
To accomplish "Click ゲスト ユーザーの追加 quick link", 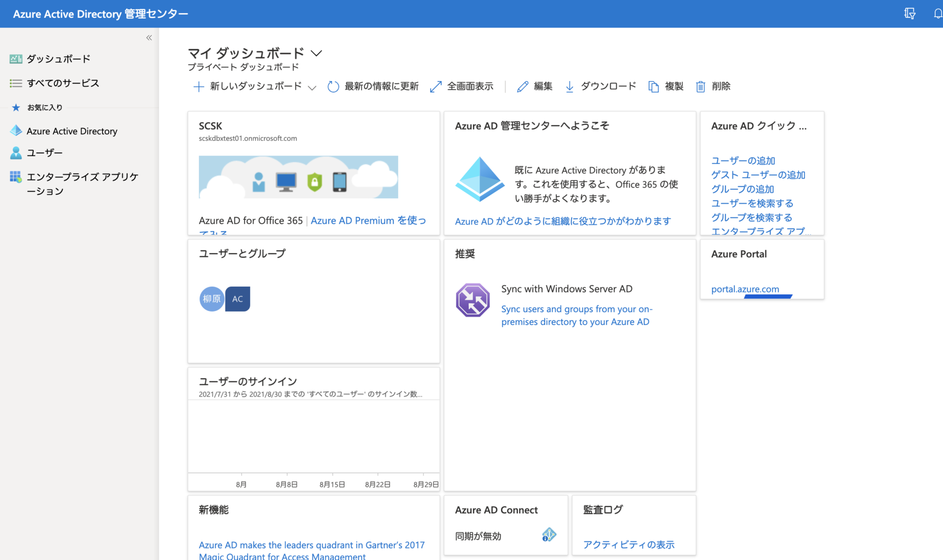I will tap(758, 175).
